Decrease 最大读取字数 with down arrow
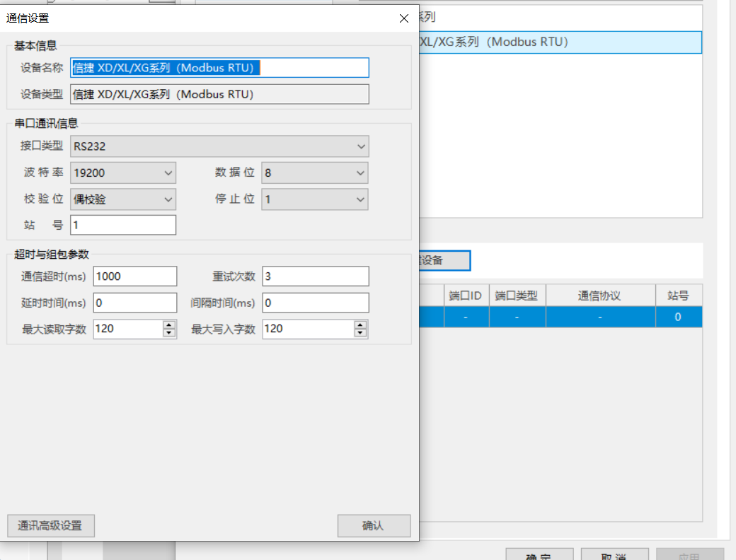 coord(169,333)
